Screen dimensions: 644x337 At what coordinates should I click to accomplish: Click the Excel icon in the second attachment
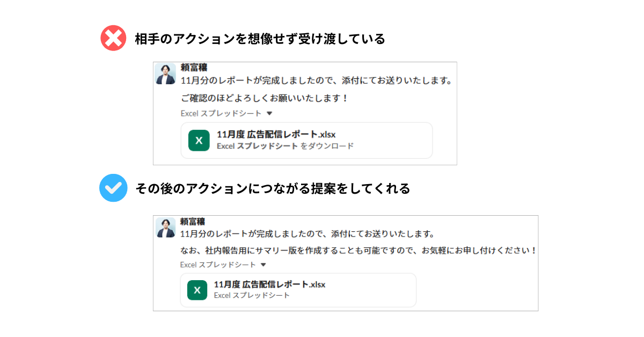pos(197,290)
